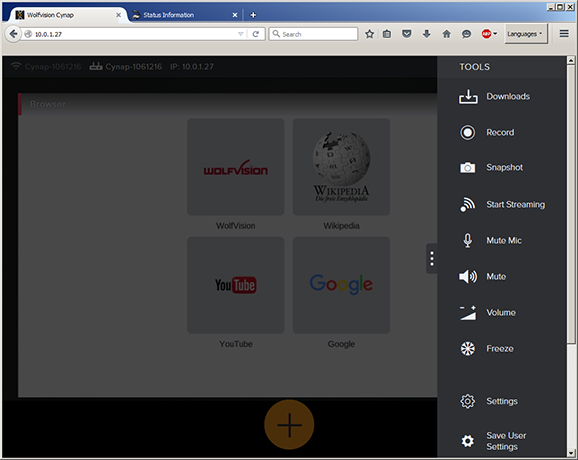Click the page scrollbar up arrow
Viewport: 578px width, 460px height.
571,60
